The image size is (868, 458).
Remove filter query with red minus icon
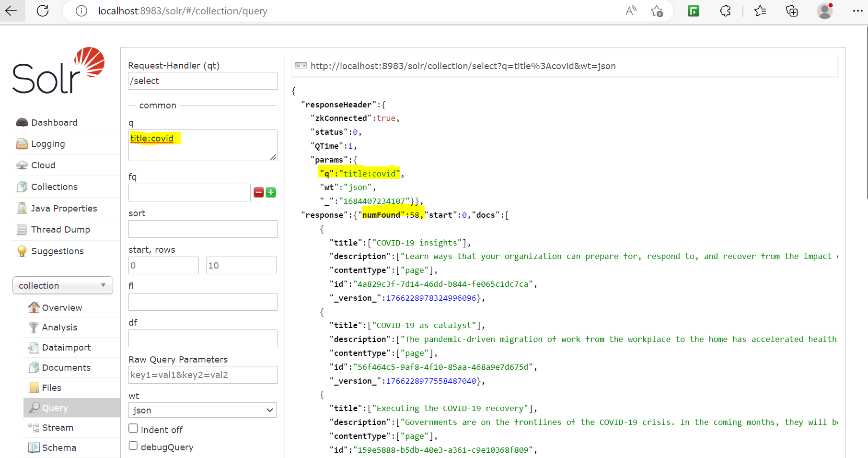click(x=259, y=192)
